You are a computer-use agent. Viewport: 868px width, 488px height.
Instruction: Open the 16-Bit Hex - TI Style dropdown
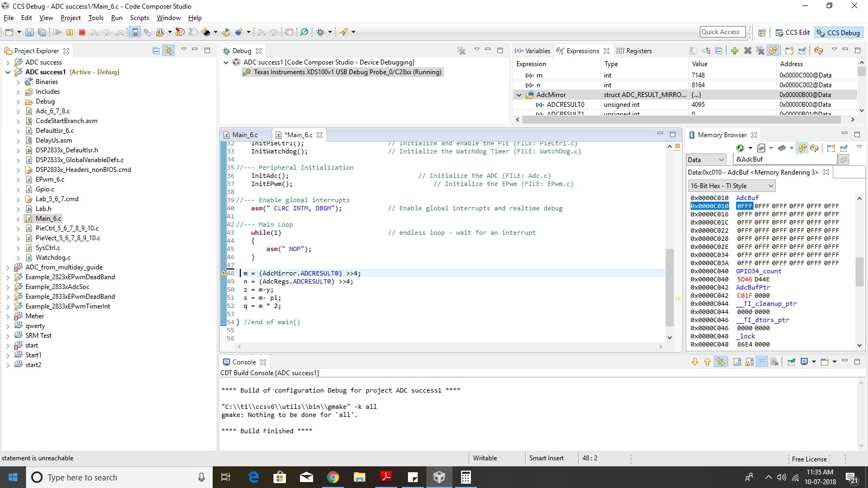tap(732, 186)
